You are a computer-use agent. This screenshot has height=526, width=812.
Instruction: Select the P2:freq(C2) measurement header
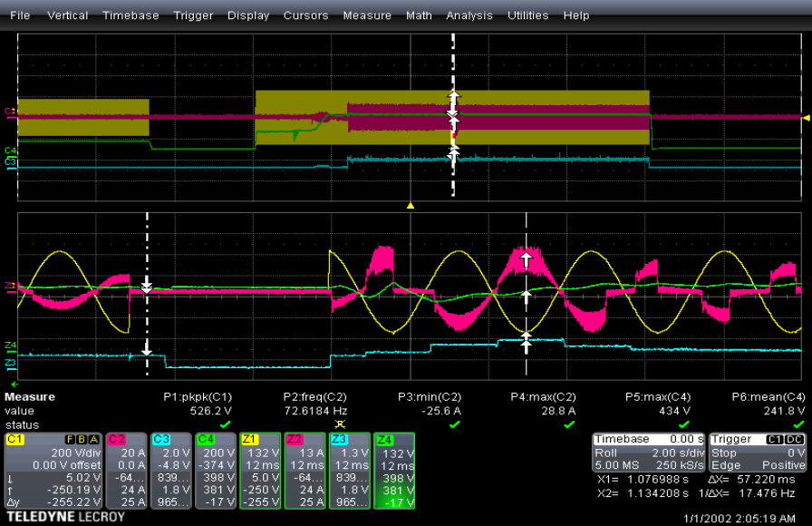click(x=314, y=397)
